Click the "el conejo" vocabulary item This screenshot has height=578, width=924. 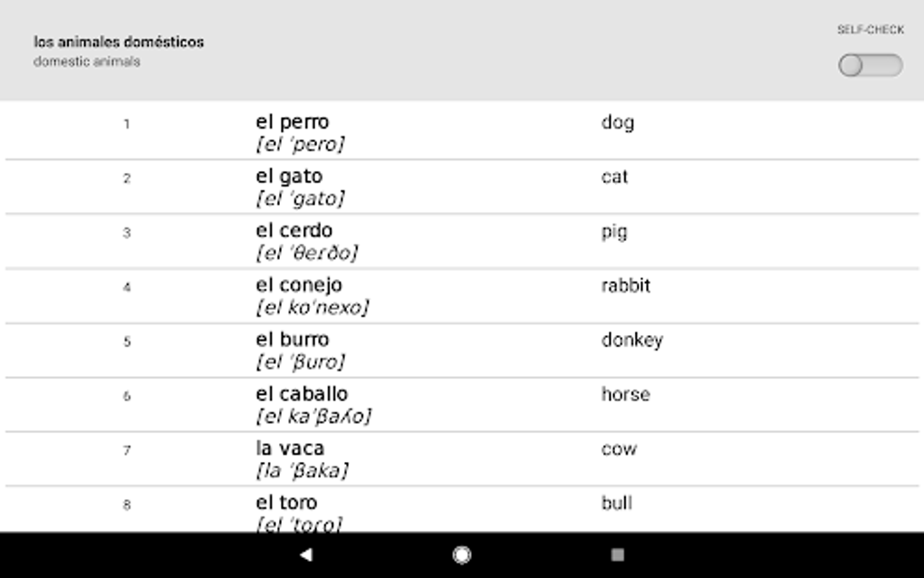299,285
